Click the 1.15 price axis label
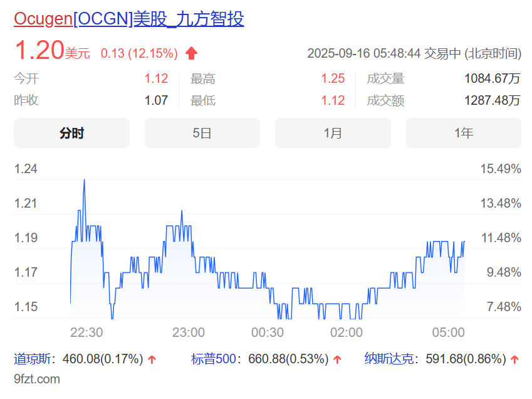This screenshot has height=399, width=532. 26,307
